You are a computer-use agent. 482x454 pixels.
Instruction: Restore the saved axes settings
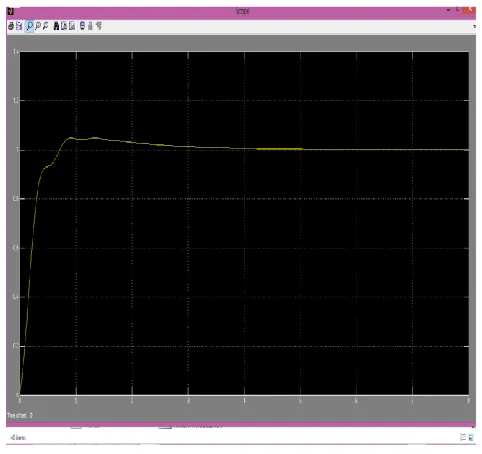click(72, 26)
